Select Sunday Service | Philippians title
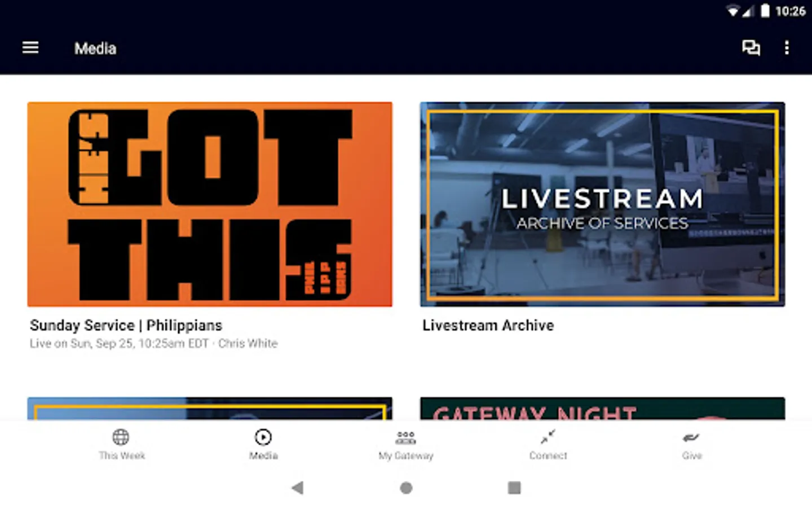This screenshot has width=812, height=508. pos(126,326)
